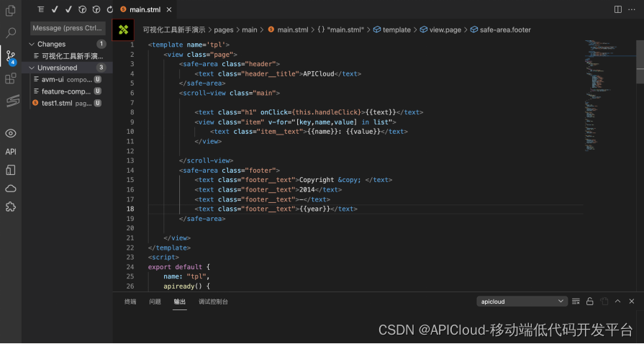Select the avm-ui unversioned item
The height and width of the screenshot is (344, 644).
pyautogui.click(x=68, y=79)
